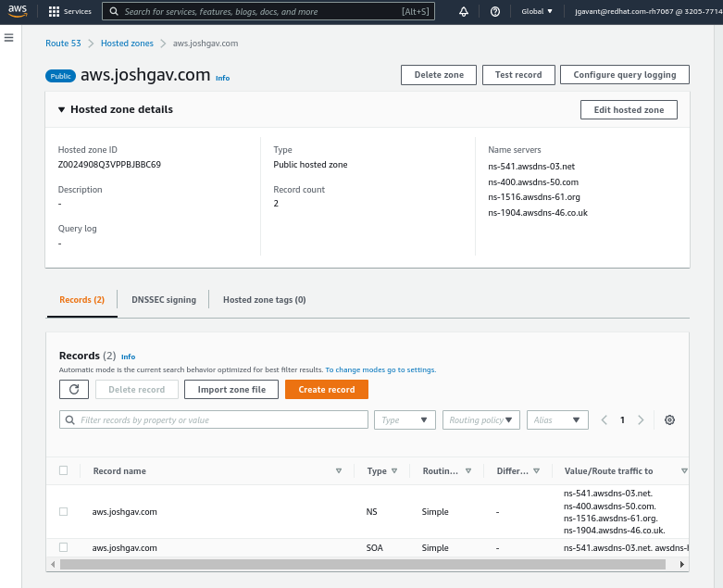723x588 pixels.
Task: Collapse the Hosted zone details section
Action: [61, 109]
